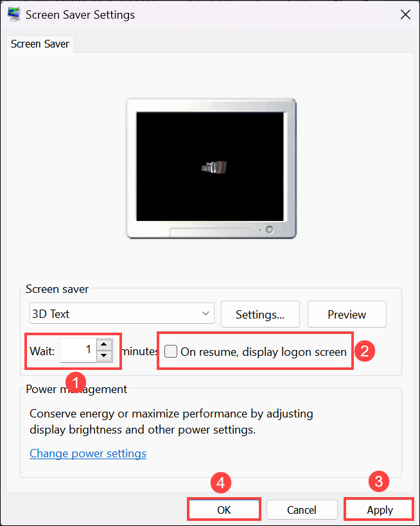Close the Screen Saver Settings dialog
The width and height of the screenshot is (420, 526).
[406, 15]
